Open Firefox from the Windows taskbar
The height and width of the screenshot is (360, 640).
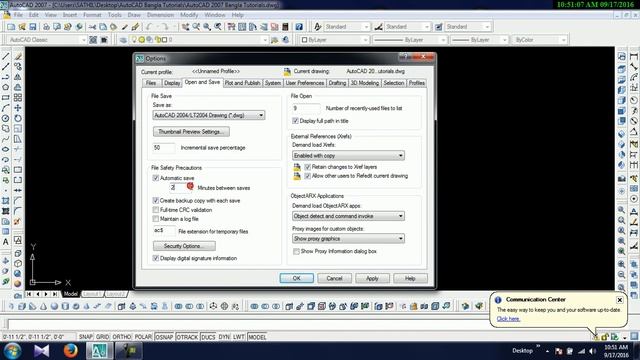[x=70, y=351]
